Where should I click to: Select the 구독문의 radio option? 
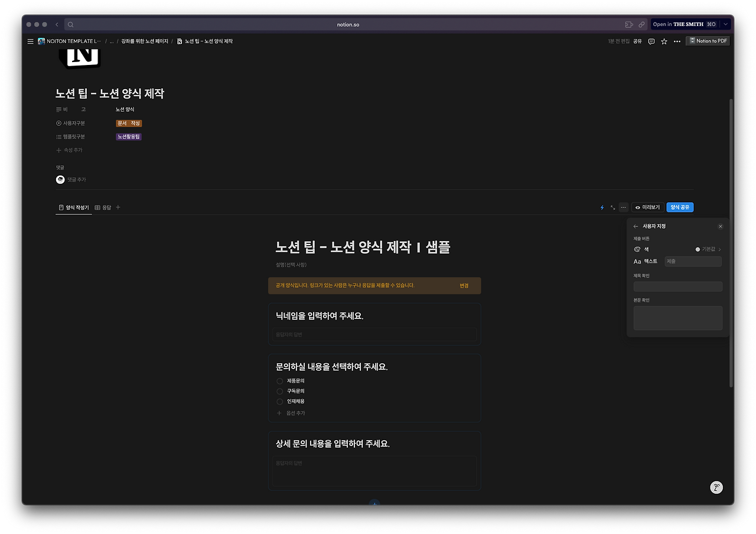click(279, 391)
